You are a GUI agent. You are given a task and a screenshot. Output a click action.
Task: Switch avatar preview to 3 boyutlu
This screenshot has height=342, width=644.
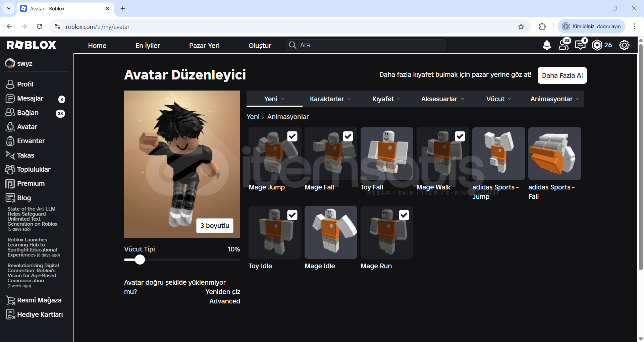[x=215, y=226]
